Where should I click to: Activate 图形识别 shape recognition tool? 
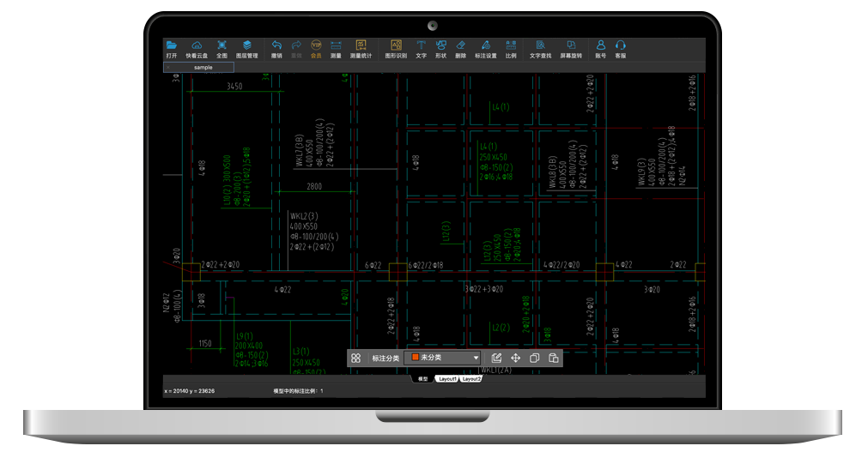[x=396, y=45]
